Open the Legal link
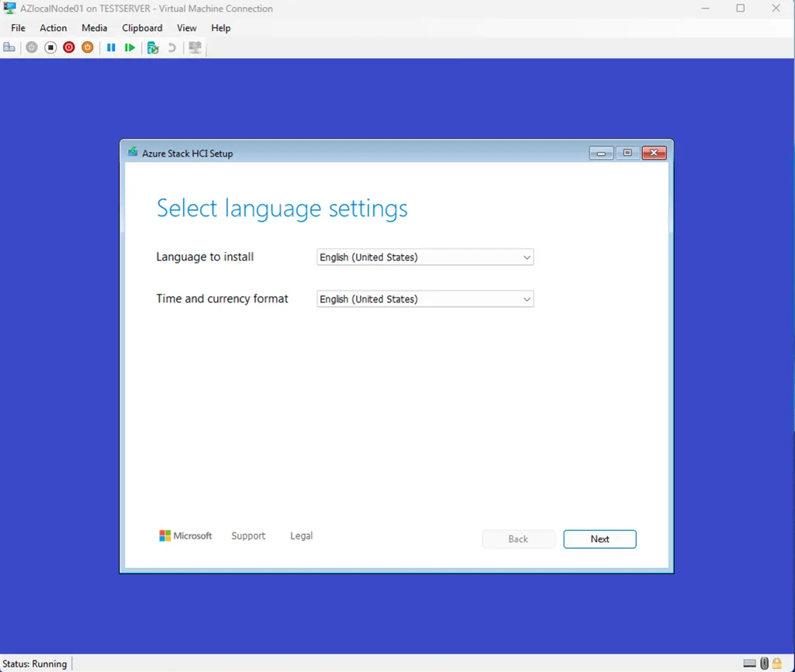This screenshot has height=672, width=795. [301, 536]
